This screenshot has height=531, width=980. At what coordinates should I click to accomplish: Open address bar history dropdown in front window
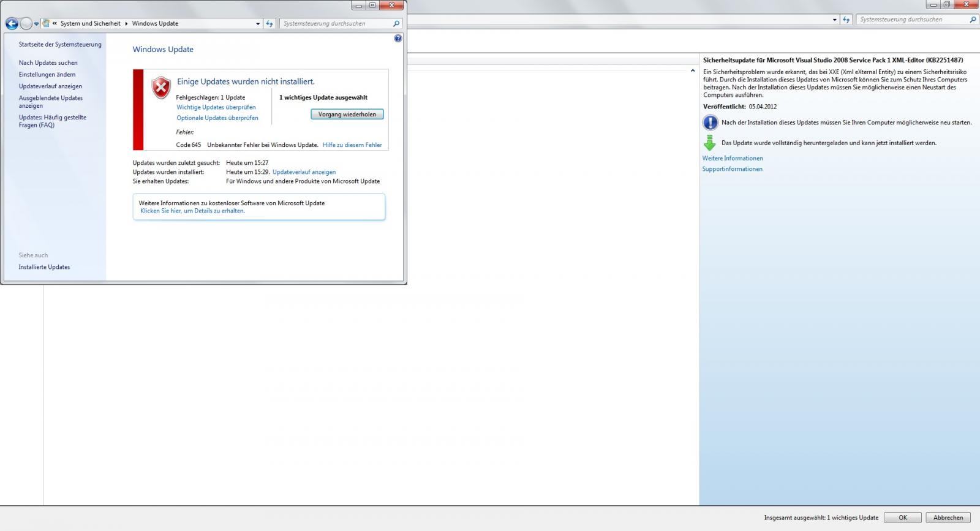coord(257,24)
